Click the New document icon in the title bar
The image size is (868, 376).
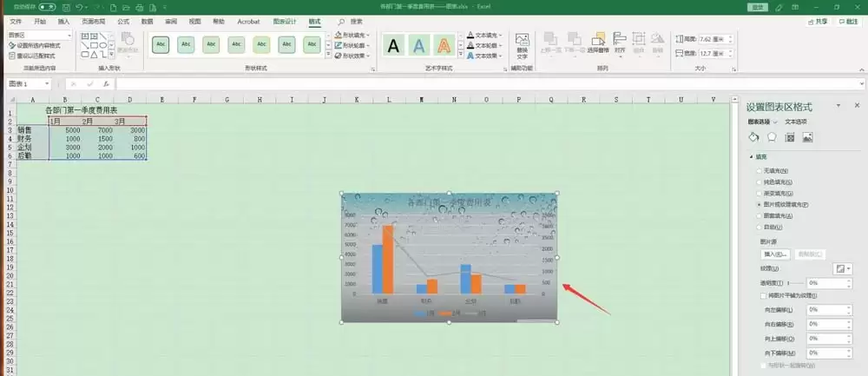pyautogui.click(x=114, y=7)
